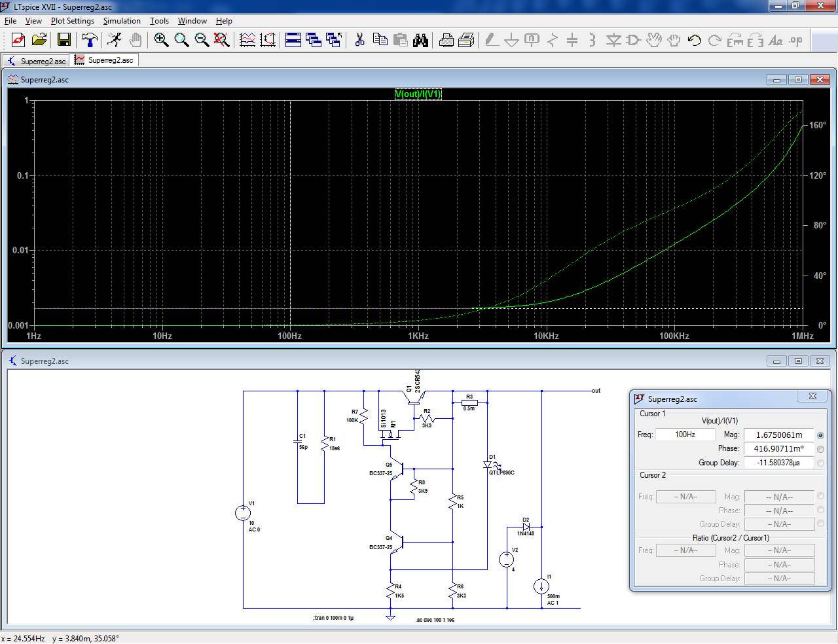Click the Autorange axes icon
Image resolution: width=838 pixels, height=644 pixels.
tap(268, 41)
